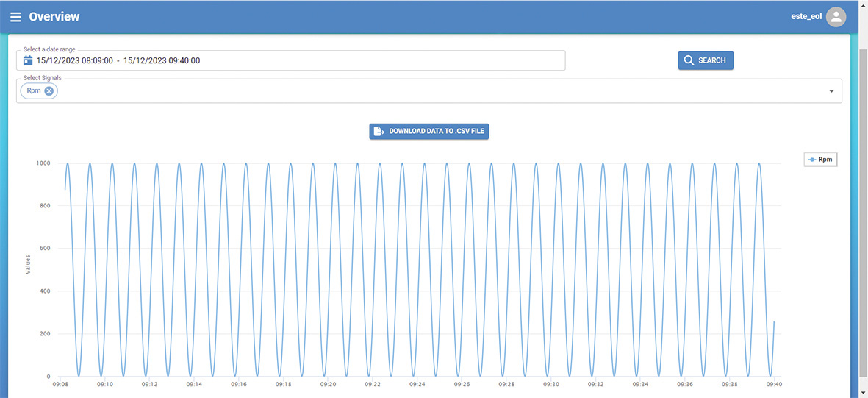Viewport: 868px width, 398px height.
Task: Download data to .CSV file
Action: (x=429, y=132)
